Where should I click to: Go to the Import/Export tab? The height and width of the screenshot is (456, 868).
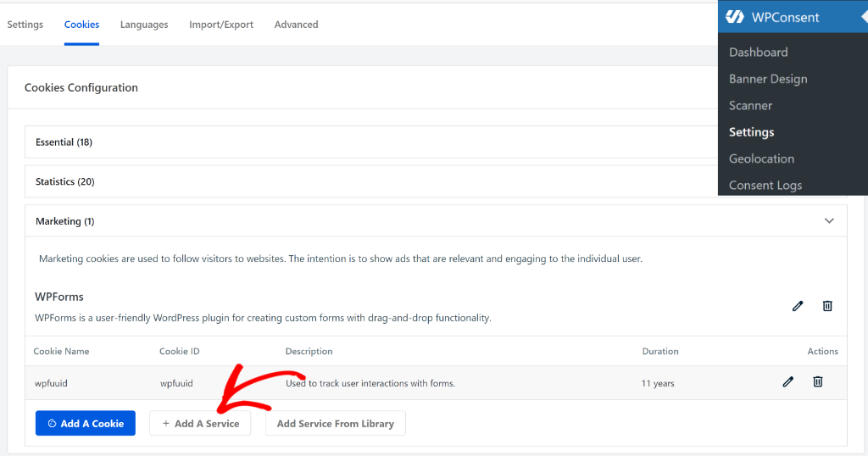click(x=221, y=25)
